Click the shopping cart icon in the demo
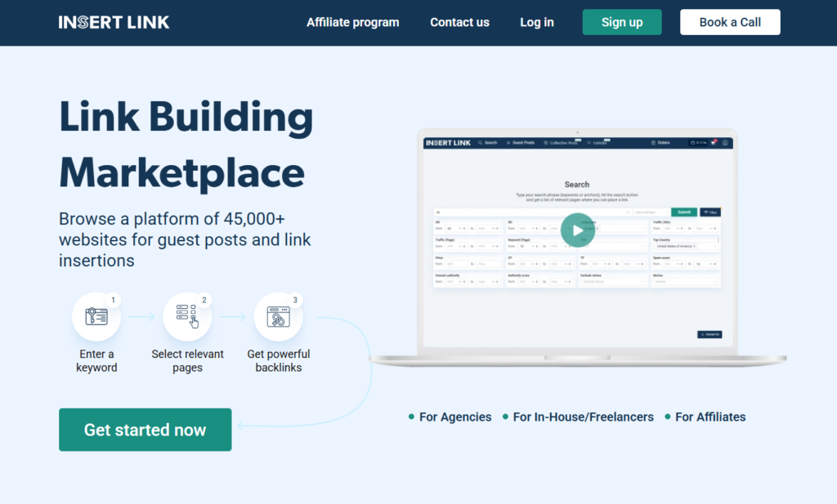The image size is (837, 504). click(712, 143)
